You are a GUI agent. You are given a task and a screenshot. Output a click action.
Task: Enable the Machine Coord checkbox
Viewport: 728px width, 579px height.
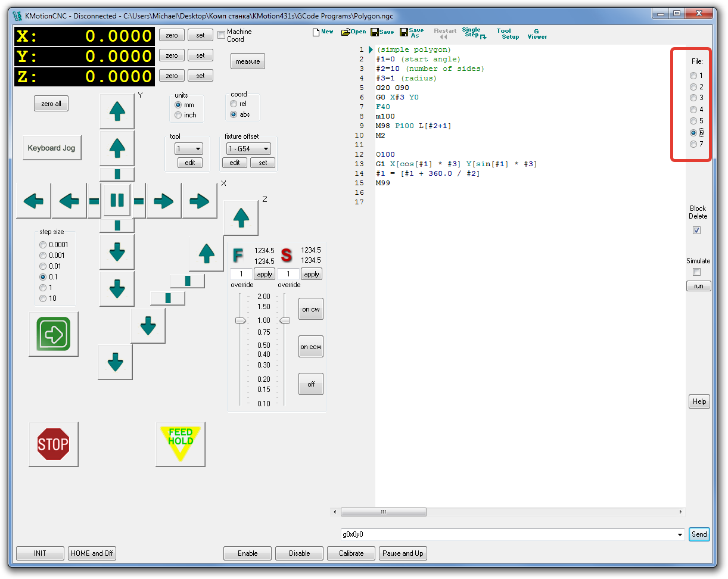pyautogui.click(x=222, y=35)
